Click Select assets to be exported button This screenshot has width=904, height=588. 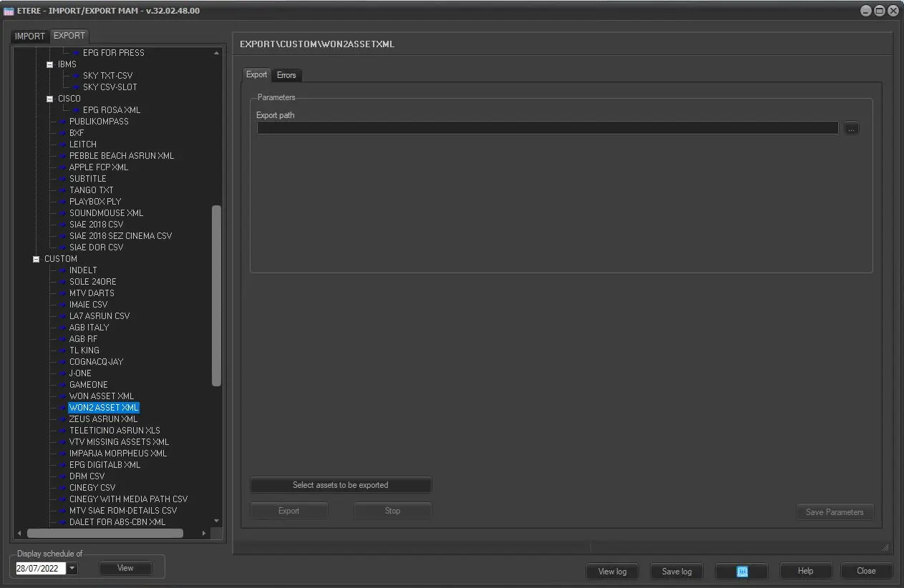[x=341, y=485]
